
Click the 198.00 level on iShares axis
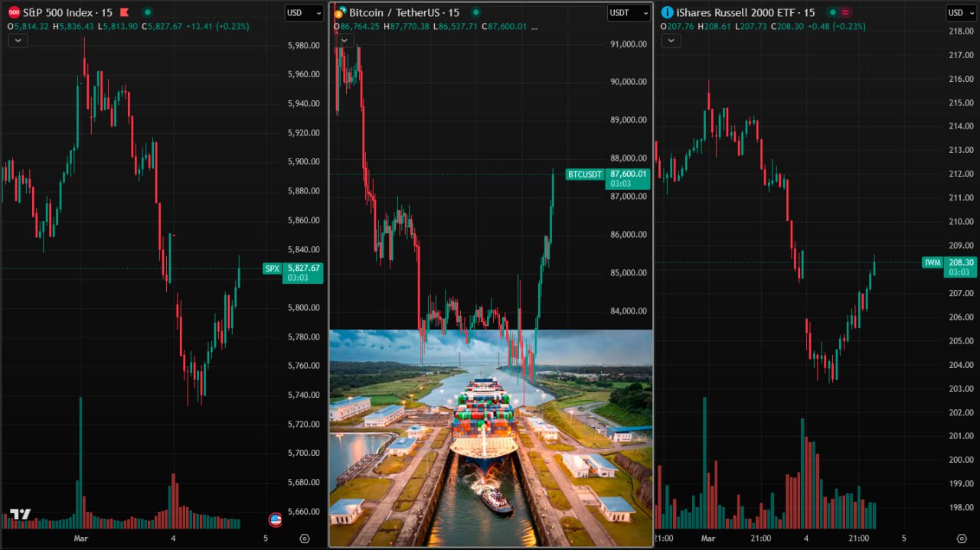(x=961, y=507)
